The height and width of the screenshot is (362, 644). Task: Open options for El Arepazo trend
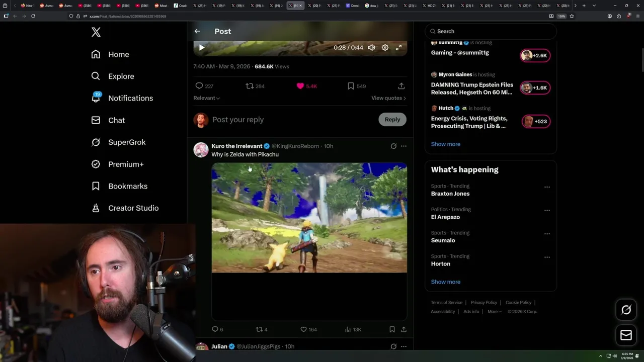tap(547, 210)
